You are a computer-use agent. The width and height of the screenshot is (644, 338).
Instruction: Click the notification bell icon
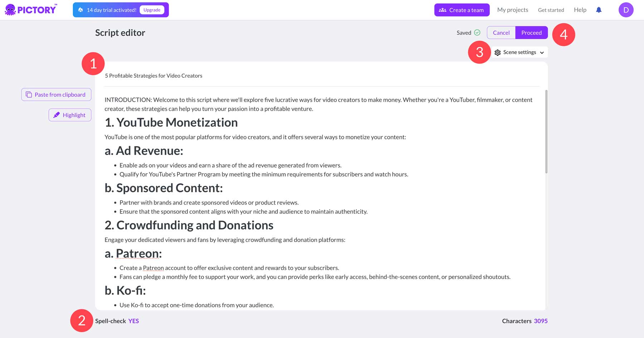point(599,10)
